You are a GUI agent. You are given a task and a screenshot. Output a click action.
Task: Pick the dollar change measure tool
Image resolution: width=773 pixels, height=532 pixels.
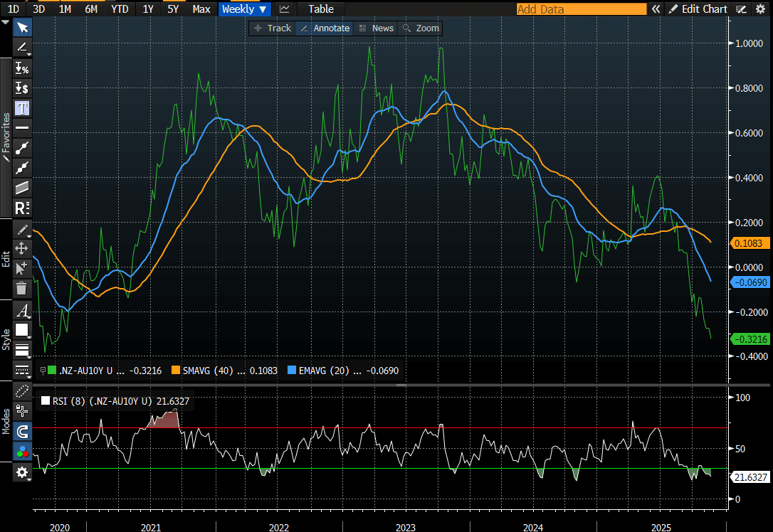click(23, 88)
